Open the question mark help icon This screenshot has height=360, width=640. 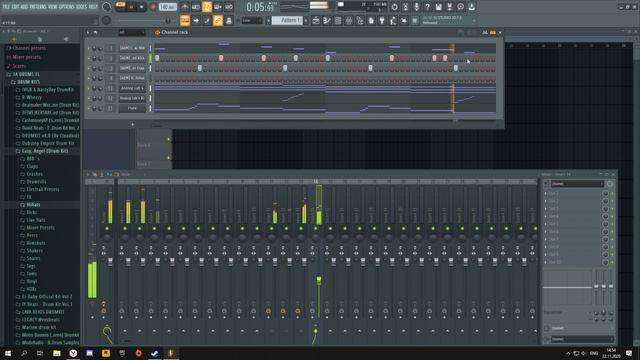click(x=427, y=7)
